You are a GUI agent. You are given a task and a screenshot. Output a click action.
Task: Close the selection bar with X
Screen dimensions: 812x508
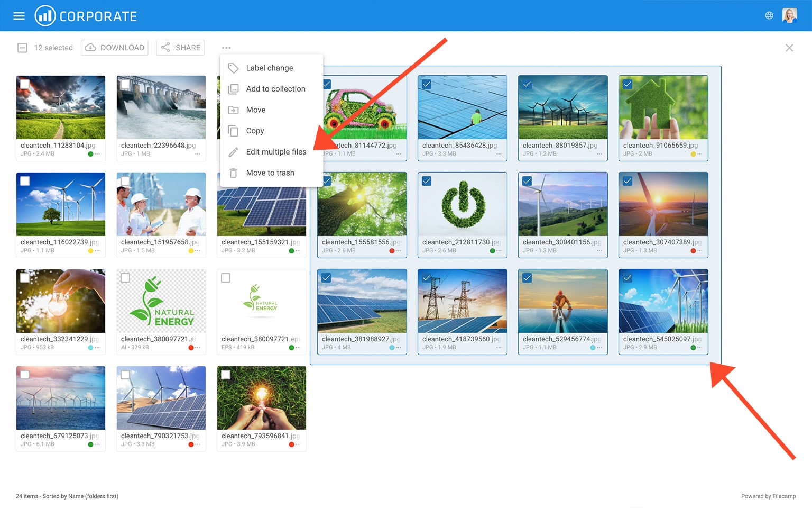789,48
